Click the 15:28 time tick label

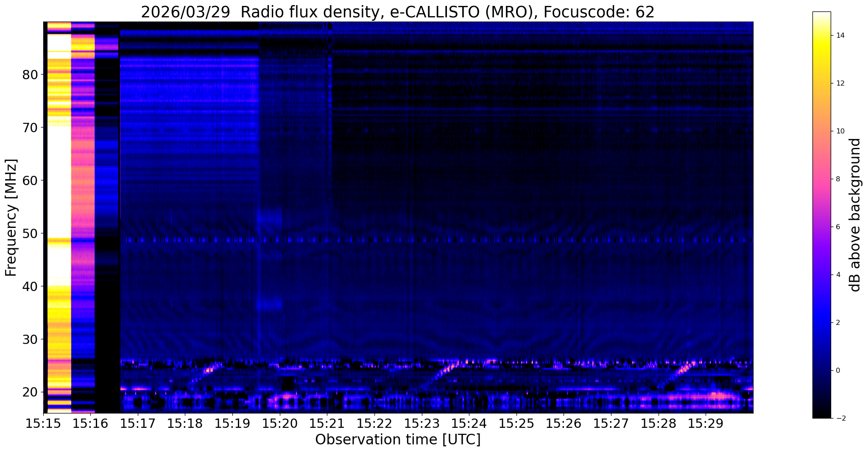(x=658, y=423)
